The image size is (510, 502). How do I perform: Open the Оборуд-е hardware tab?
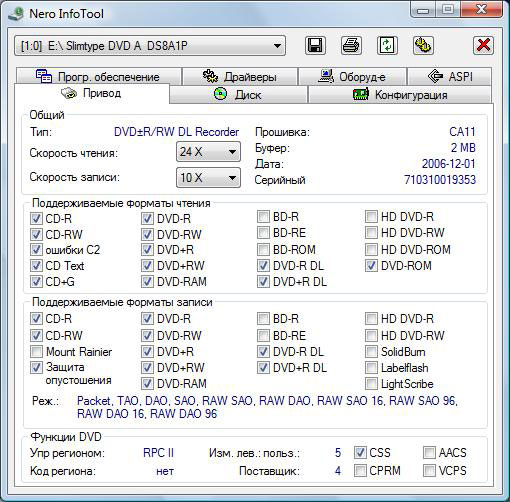click(x=352, y=76)
